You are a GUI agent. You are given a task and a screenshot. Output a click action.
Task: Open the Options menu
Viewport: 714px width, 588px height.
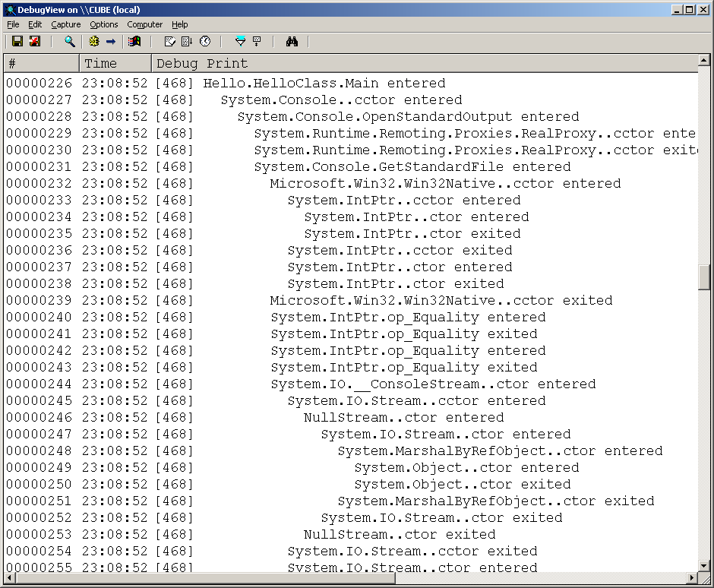click(x=104, y=24)
